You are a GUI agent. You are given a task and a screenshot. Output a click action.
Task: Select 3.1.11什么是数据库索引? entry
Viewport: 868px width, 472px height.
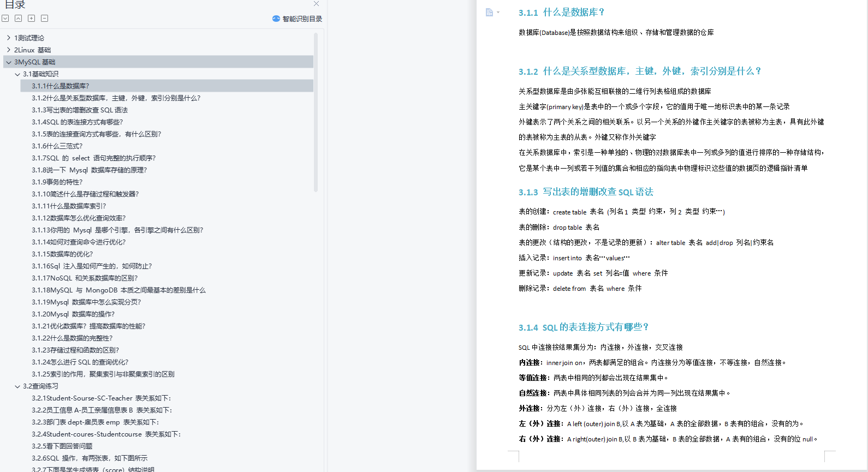(x=69, y=206)
